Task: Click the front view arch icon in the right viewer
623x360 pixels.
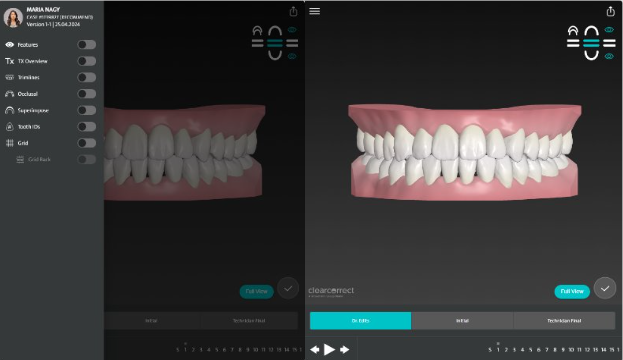Action: pos(573,30)
